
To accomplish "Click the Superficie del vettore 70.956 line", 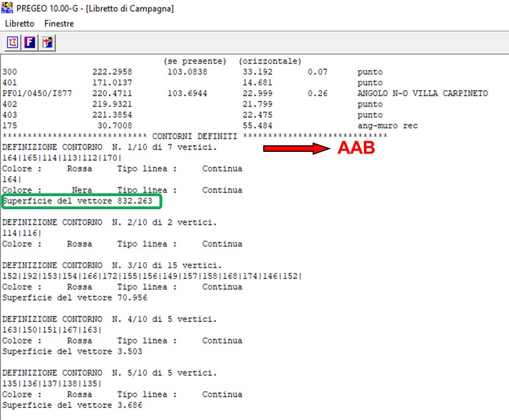I will point(75,298).
